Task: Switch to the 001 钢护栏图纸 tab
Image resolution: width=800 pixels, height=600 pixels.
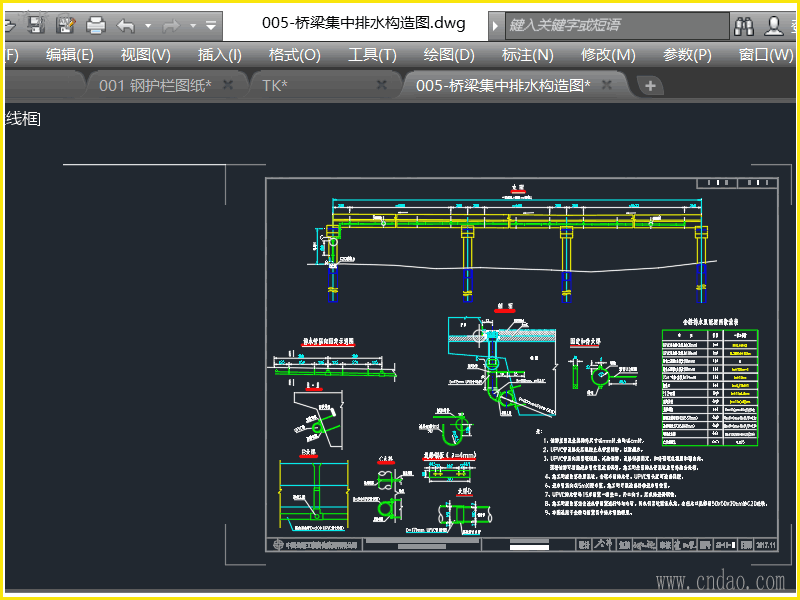Action: (154, 86)
